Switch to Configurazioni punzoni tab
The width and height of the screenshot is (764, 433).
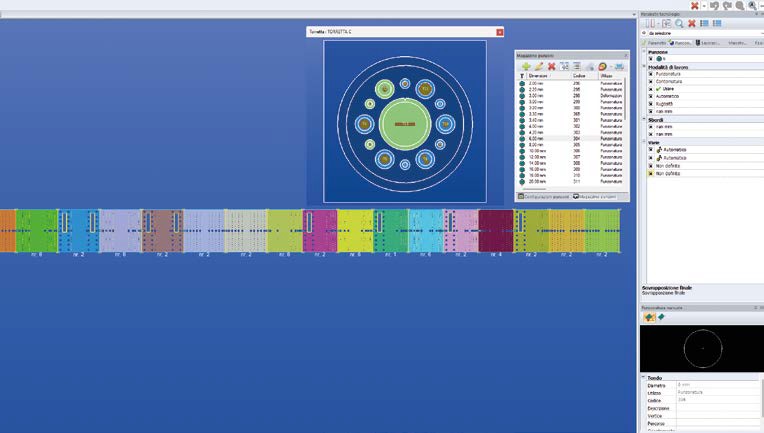(x=543, y=197)
